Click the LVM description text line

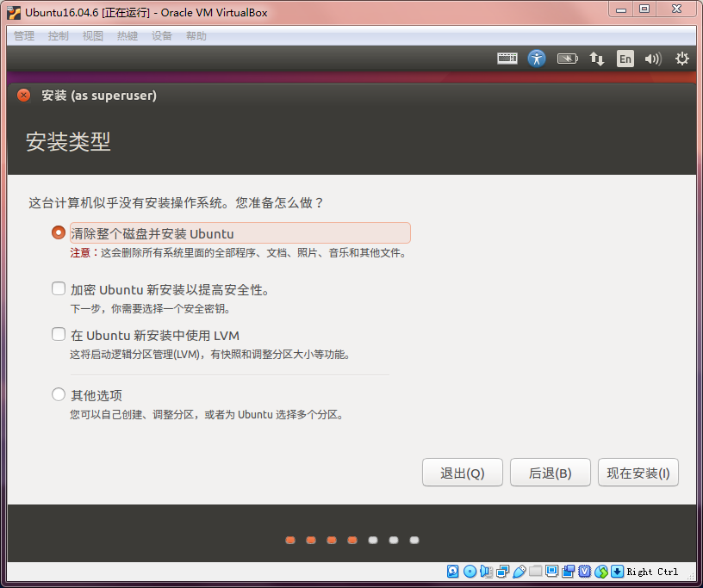point(210,355)
